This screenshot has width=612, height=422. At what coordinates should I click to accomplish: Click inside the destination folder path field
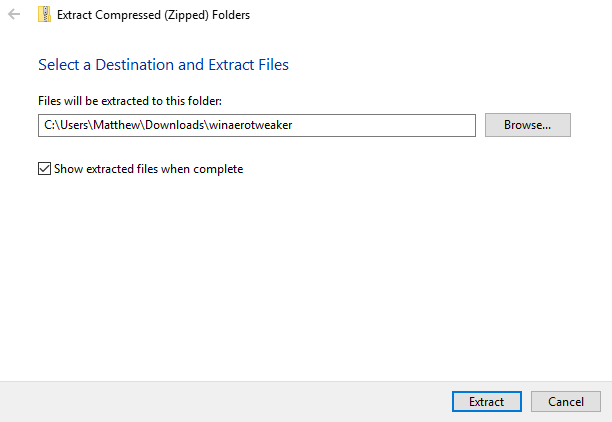[x=256, y=125]
